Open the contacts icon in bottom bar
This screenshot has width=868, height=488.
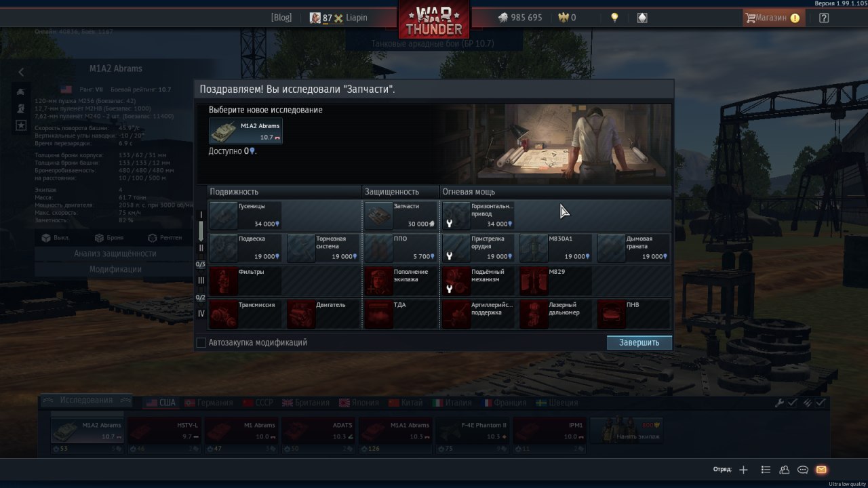coord(785,470)
